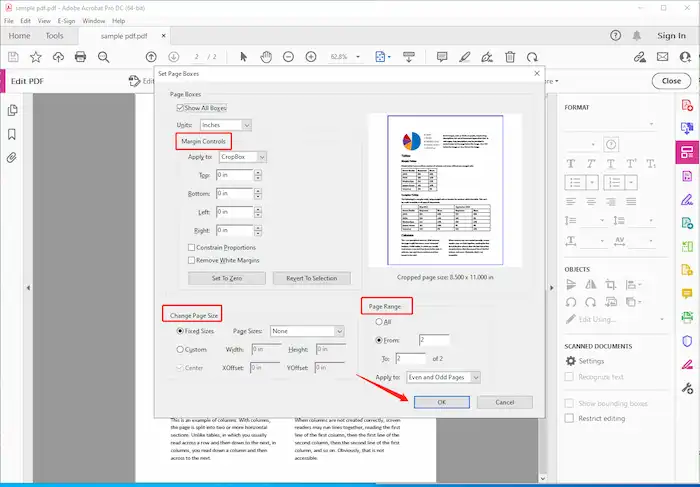Click the crop object icon under Objects
This screenshot has height=487, width=700.
click(x=610, y=284)
